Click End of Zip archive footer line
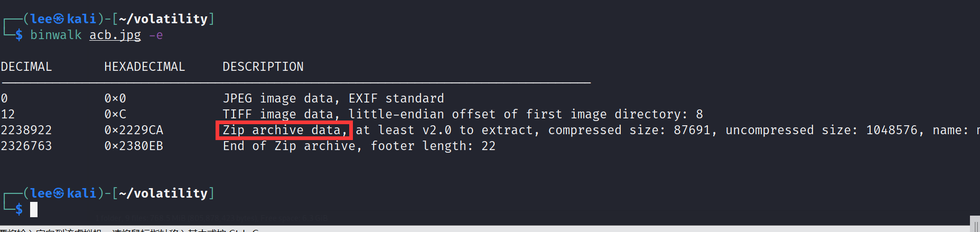 [x=359, y=146]
